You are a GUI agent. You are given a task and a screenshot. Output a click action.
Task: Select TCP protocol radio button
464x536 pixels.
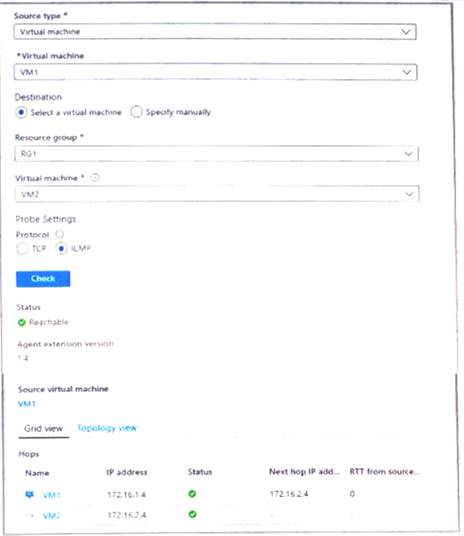click(x=22, y=249)
